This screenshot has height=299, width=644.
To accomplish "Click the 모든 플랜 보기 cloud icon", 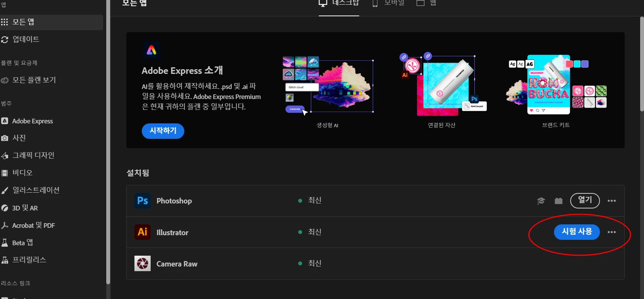I will (5, 80).
